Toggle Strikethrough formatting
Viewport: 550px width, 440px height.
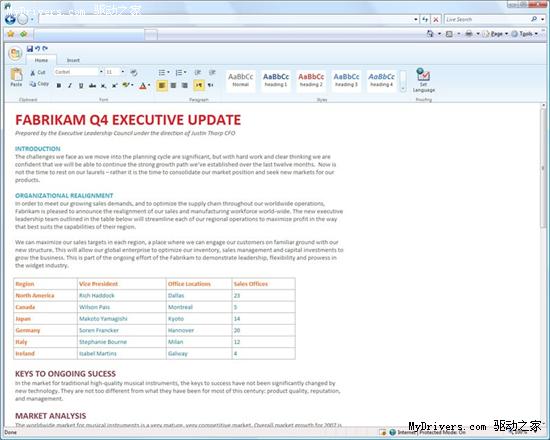[92, 86]
